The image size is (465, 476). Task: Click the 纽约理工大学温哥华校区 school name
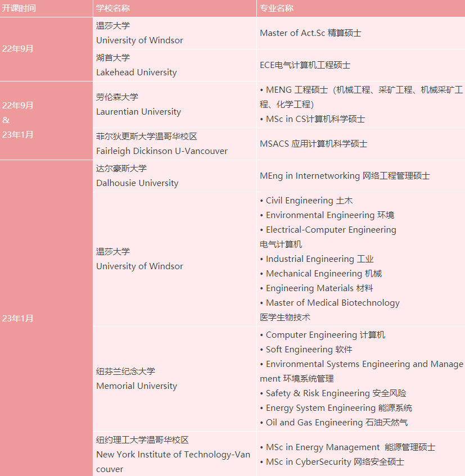tap(142, 440)
